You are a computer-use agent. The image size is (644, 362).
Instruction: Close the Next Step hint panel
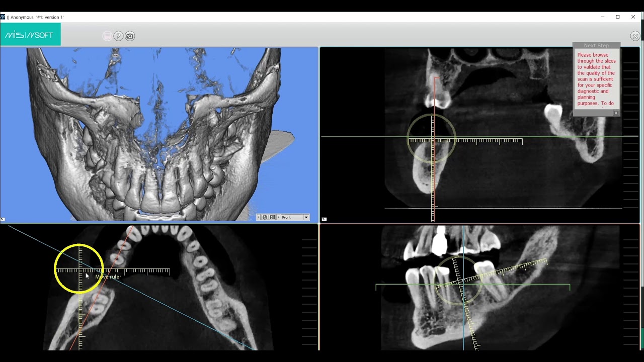point(616,113)
